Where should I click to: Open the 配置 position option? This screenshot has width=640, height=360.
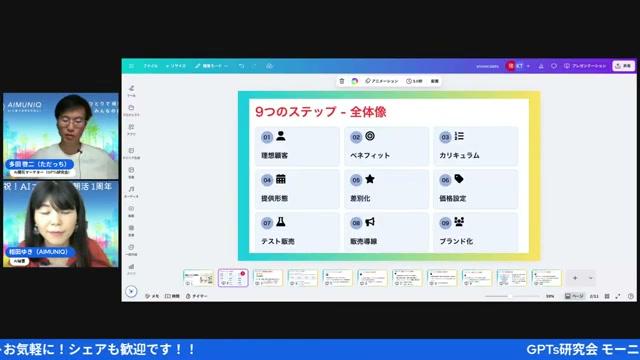tap(435, 81)
